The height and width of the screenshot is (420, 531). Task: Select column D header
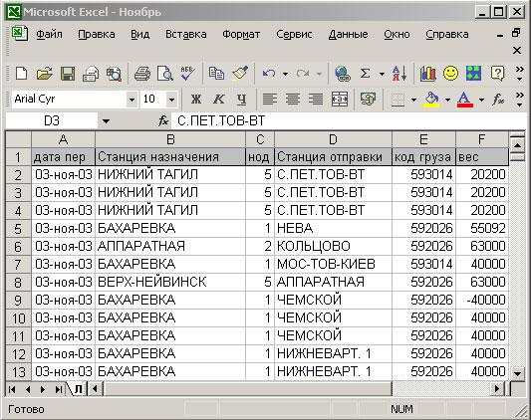[333, 139]
